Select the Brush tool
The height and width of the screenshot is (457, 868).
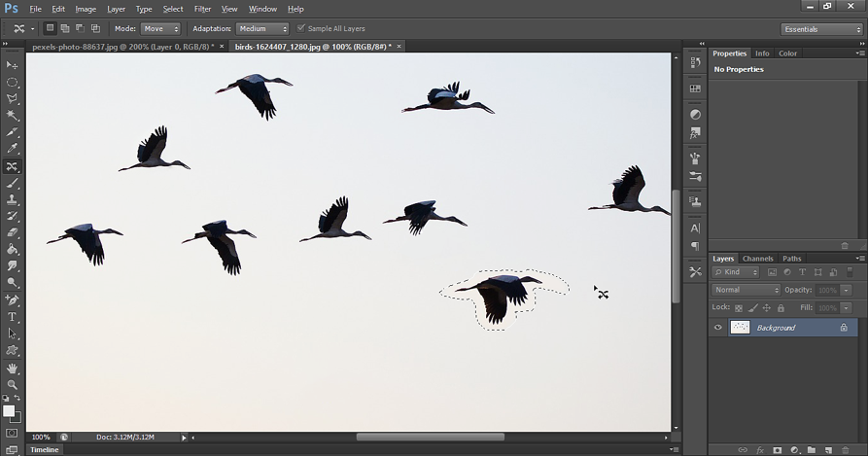12,184
